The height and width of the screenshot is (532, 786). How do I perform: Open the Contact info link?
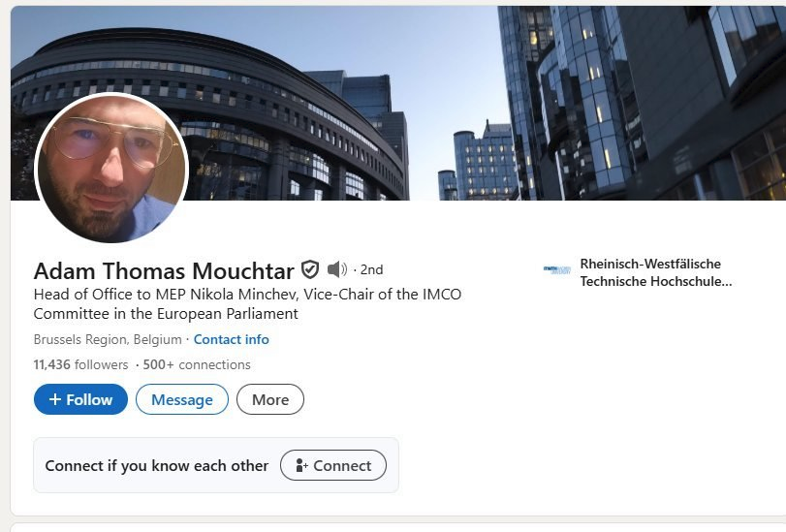click(232, 339)
